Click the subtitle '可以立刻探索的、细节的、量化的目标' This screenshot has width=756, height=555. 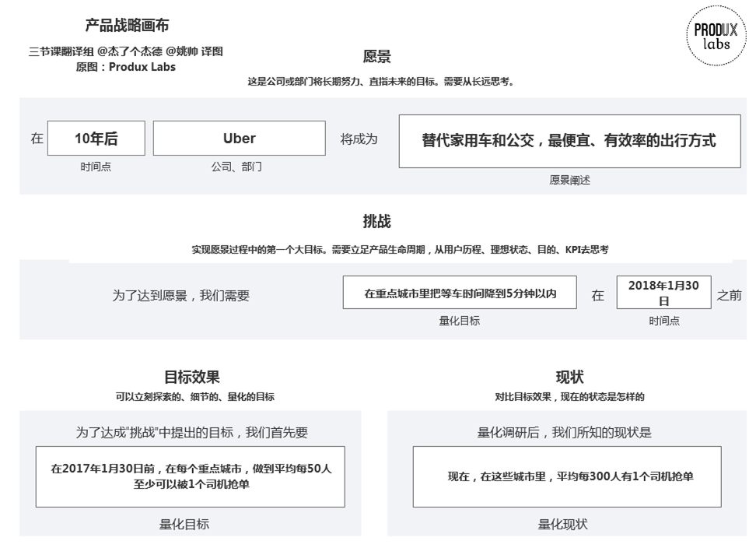[194, 397]
